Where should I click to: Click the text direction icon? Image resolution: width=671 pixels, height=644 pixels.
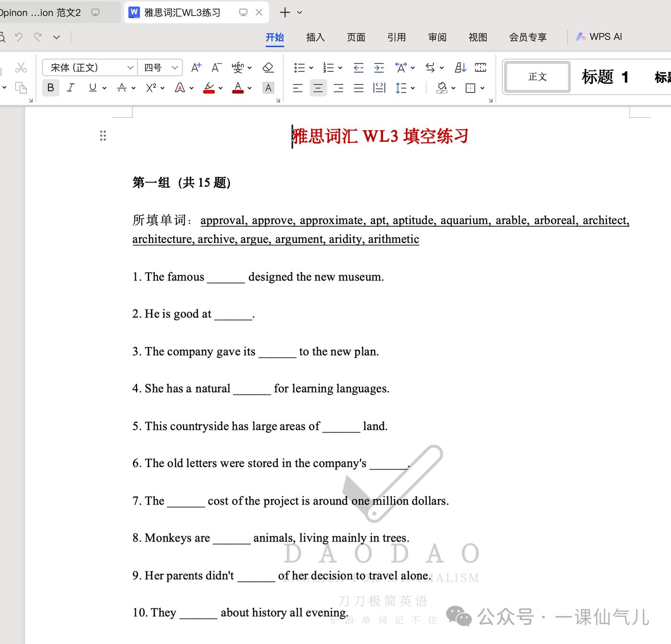pos(430,68)
